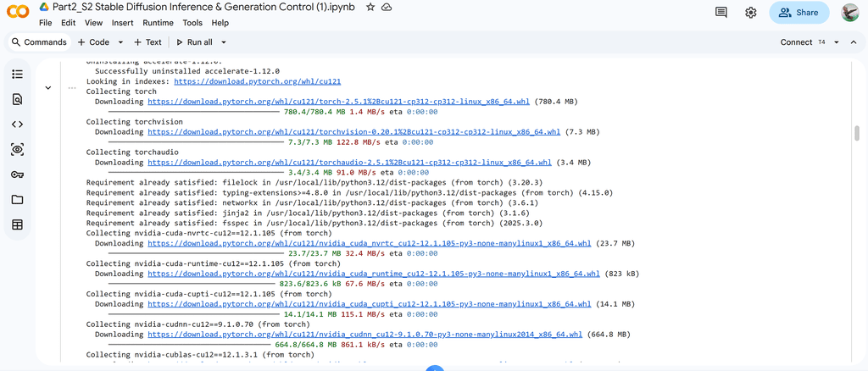
Task: Open the nvidia_cuda_runtime wheel link
Action: (x=373, y=274)
